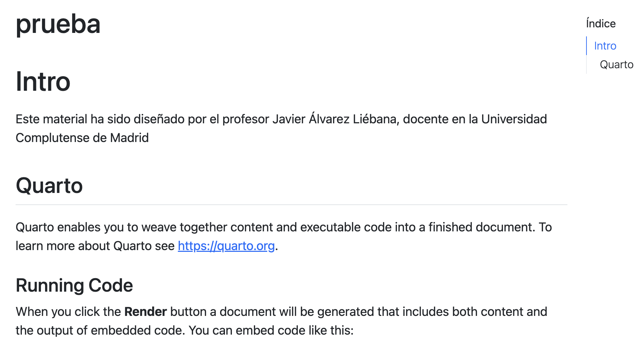Click the "Quarto" section heading in the body
Image resolution: width=644 pixels, height=345 pixels.
[x=49, y=186]
